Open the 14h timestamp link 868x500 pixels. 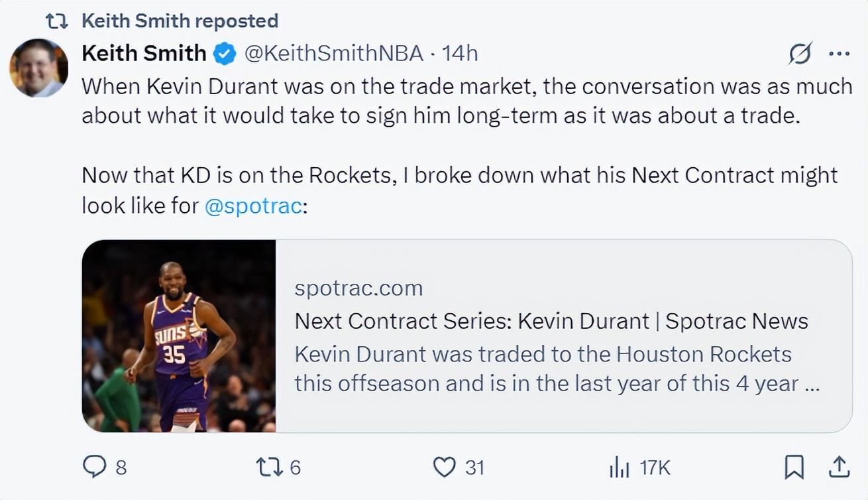pos(460,53)
